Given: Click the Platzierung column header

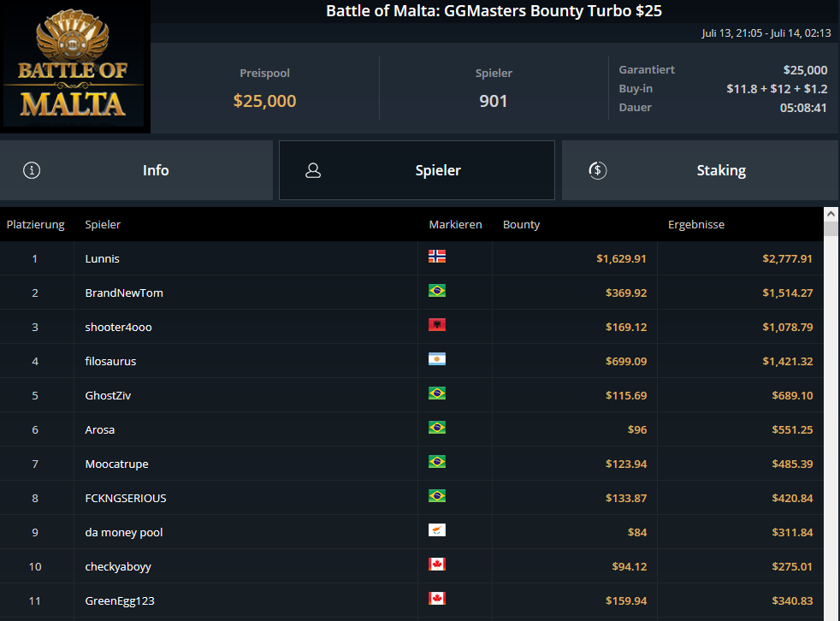Looking at the screenshot, I should click(35, 224).
